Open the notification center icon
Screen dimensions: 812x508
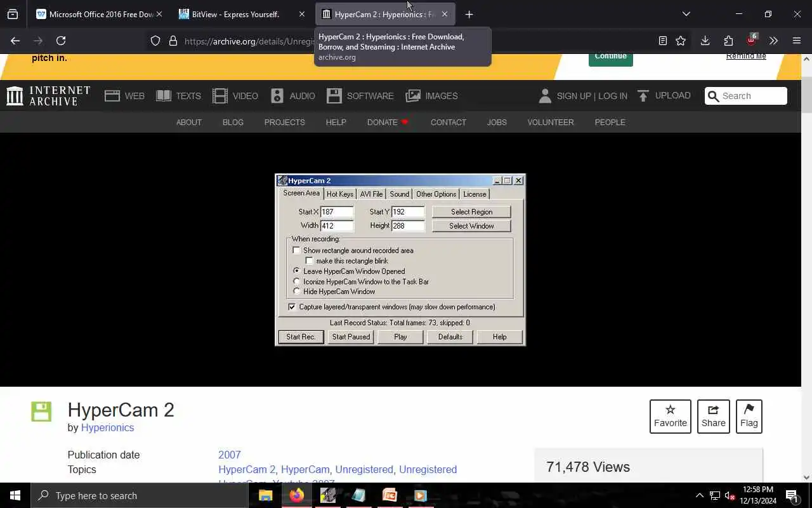coord(792,495)
